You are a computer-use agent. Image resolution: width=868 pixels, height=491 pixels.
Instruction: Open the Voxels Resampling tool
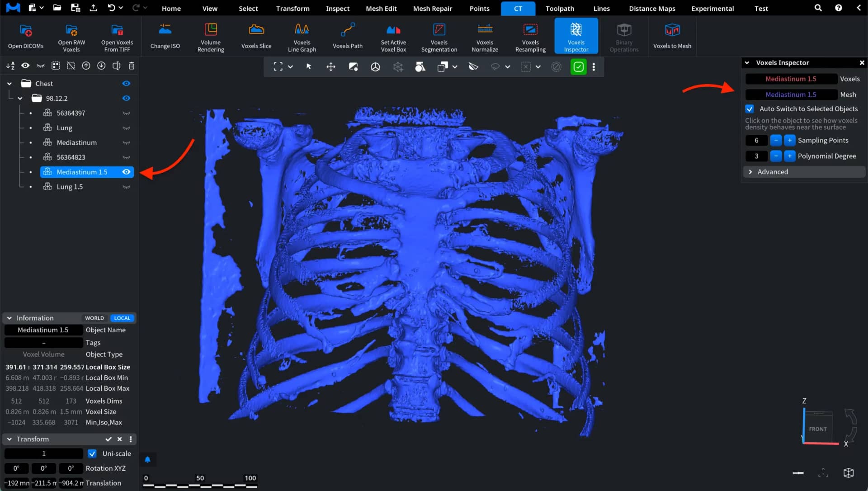(530, 37)
